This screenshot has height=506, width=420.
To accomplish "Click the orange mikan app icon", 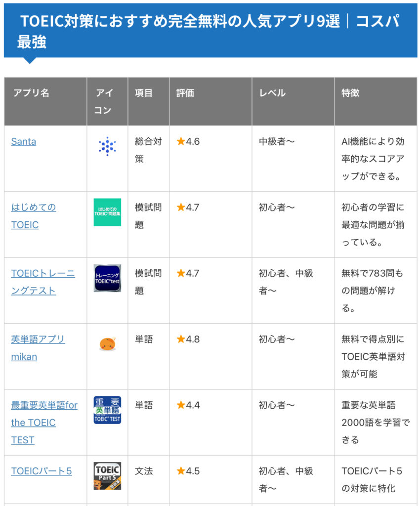I will click(107, 344).
